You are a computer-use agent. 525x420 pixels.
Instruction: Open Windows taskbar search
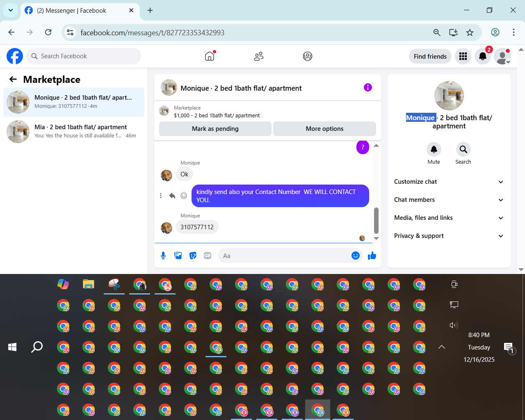tap(37, 347)
